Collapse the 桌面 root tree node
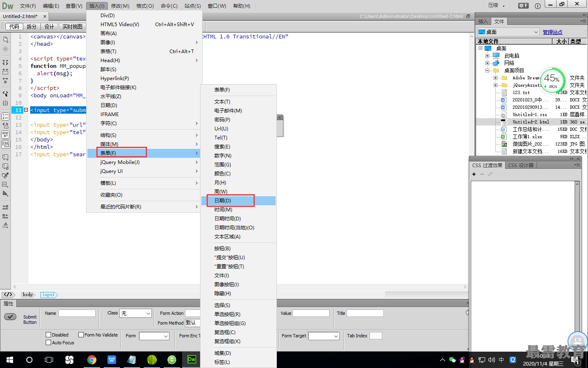This screenshot has height=368, width=588. coord(481,48)
